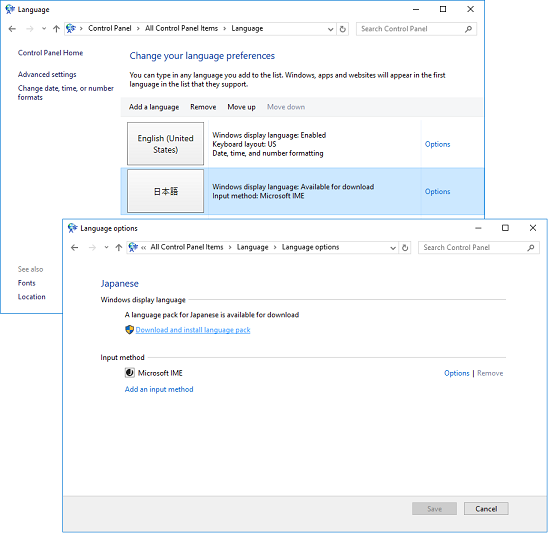The height and width of the screenshot is (533, 548).
Task: Click Language options breadcrumb segment
Action: [310, 247]
